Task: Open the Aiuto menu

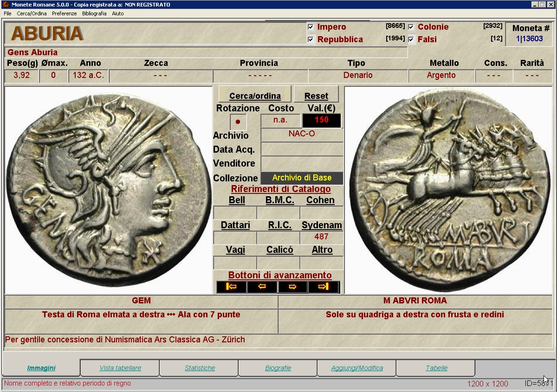Action: [118, 13]
